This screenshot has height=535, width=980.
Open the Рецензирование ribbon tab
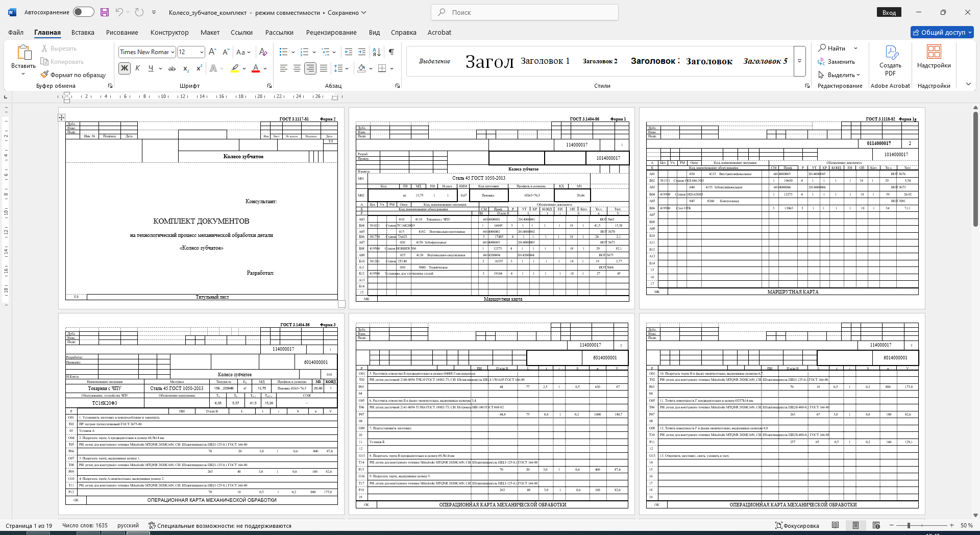tap(331, 32)
